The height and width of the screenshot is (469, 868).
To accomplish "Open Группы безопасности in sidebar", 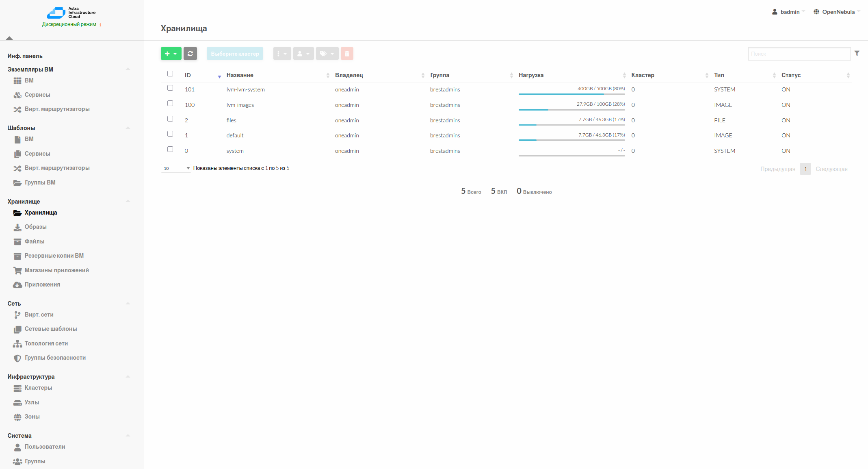I will click(x=55, y=358).
